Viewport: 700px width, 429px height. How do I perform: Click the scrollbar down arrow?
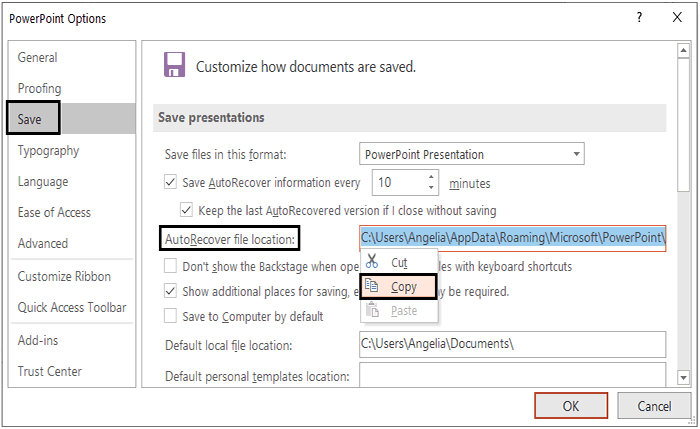click(683, 378)
